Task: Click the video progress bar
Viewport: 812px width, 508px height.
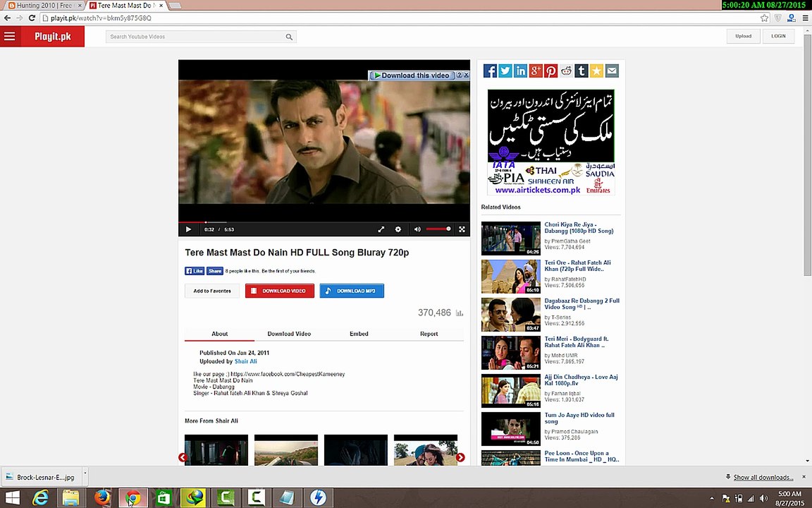Action: pos(324,222)
